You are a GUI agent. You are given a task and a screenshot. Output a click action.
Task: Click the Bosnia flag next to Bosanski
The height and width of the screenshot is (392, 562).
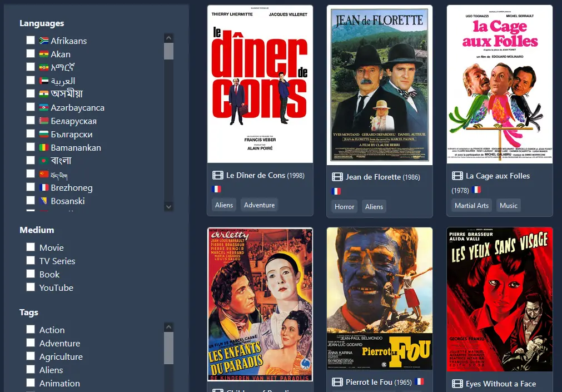[x=44, y=201]
